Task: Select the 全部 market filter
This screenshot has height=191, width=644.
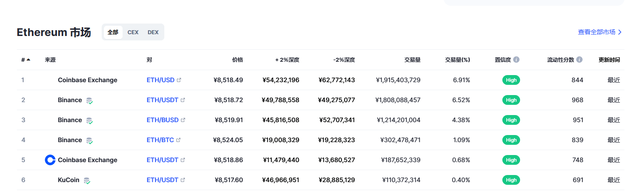Action: [x=113, y=32]
